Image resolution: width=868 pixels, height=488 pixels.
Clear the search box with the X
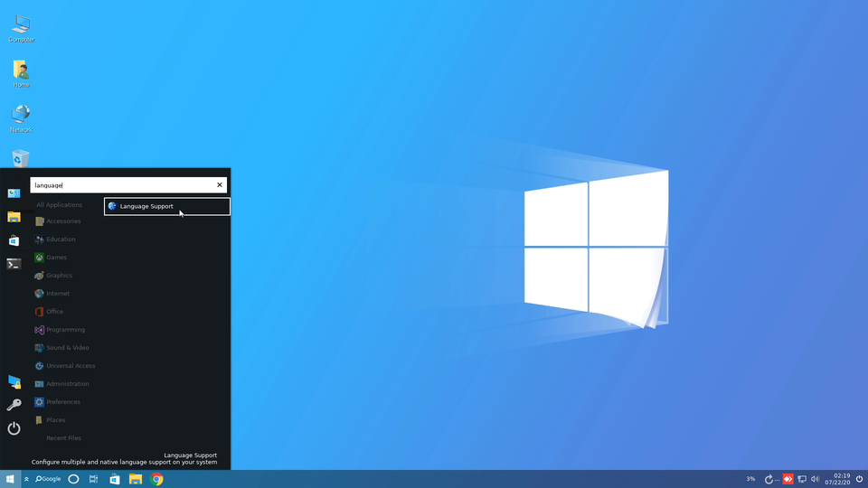pyautogui.click(x=219, y=184)
